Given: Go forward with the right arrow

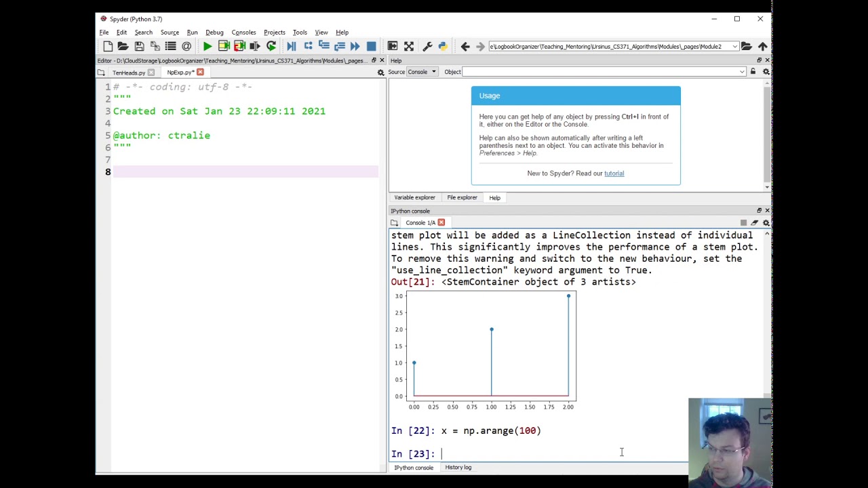Looking at the screenshot, I should pos(480,46).
